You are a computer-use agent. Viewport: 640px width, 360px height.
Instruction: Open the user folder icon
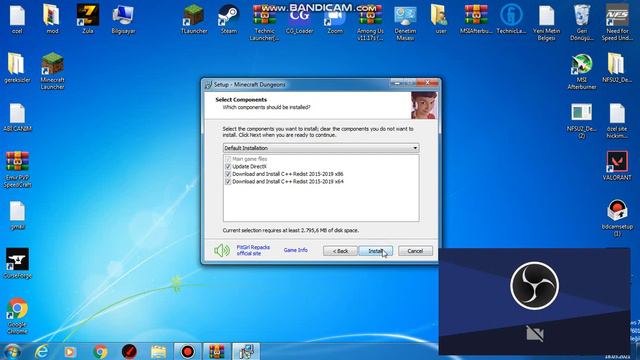point(440,19)
